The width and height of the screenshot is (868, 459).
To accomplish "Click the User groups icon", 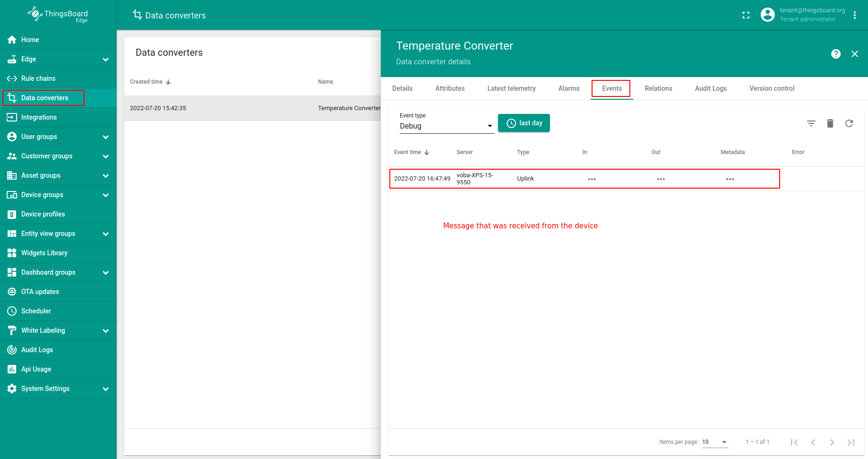I will (12, 137).
